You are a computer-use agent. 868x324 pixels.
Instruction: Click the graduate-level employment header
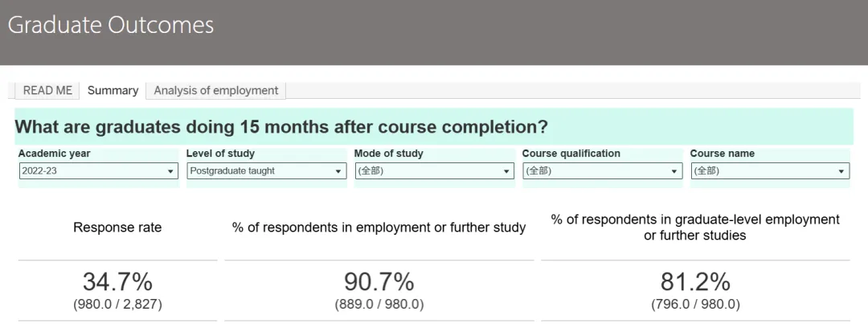coord(695,228)
